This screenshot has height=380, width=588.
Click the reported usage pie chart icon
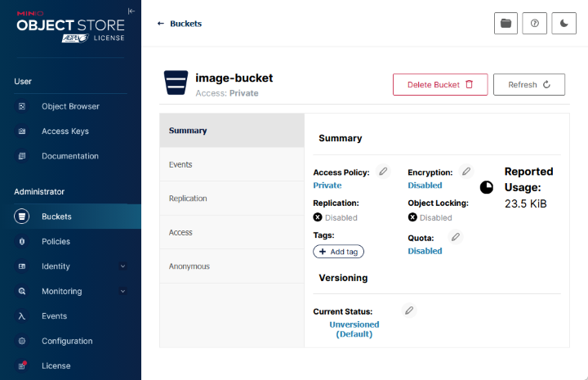coord(487,187)
